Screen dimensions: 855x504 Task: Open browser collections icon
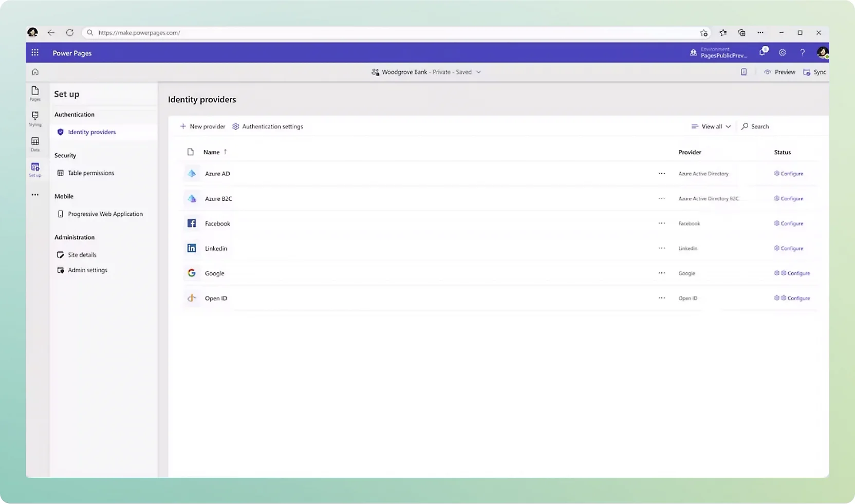[742, 32]
